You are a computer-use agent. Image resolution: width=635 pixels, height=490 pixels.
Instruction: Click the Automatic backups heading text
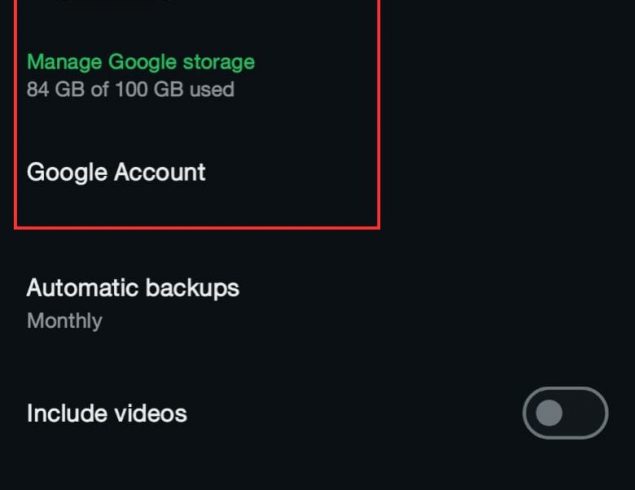133,288
